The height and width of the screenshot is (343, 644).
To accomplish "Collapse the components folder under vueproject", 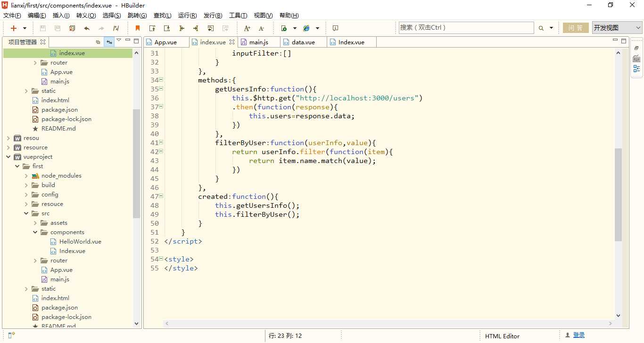I will [x=35, y=232].
